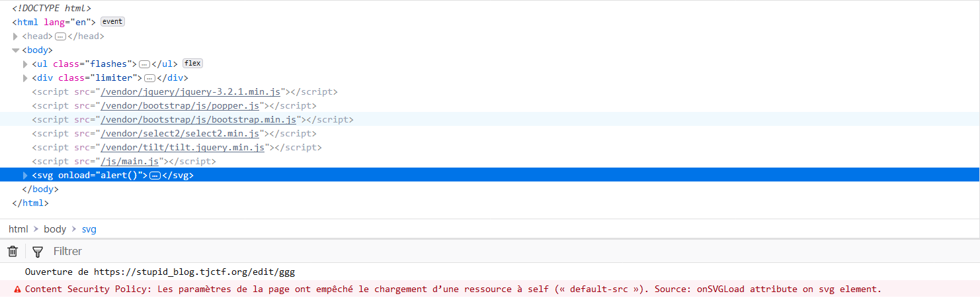Click the ellipsis badge in ul flashes
The image size is (980, 306).
click(x=145, y=64)
